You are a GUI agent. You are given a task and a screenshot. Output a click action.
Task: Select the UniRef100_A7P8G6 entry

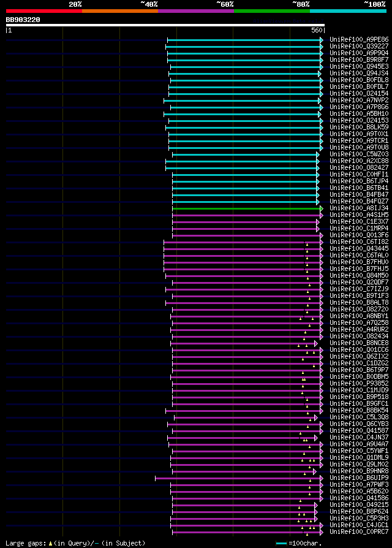tap(359, 107)
